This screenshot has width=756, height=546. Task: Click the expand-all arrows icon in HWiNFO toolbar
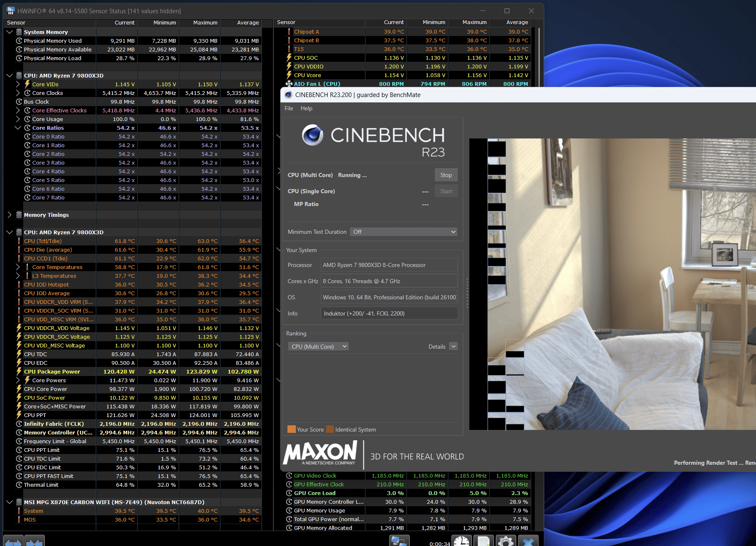click(14, 541)
